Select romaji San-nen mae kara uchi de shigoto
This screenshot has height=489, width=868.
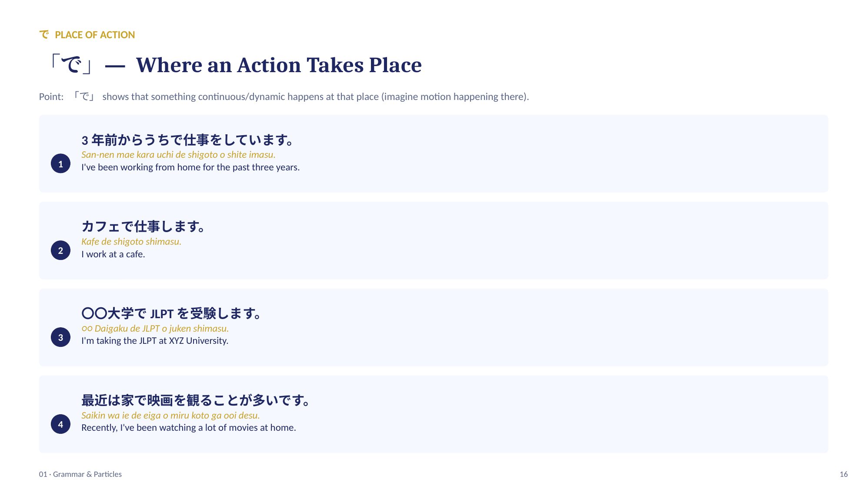click(178, 155)
